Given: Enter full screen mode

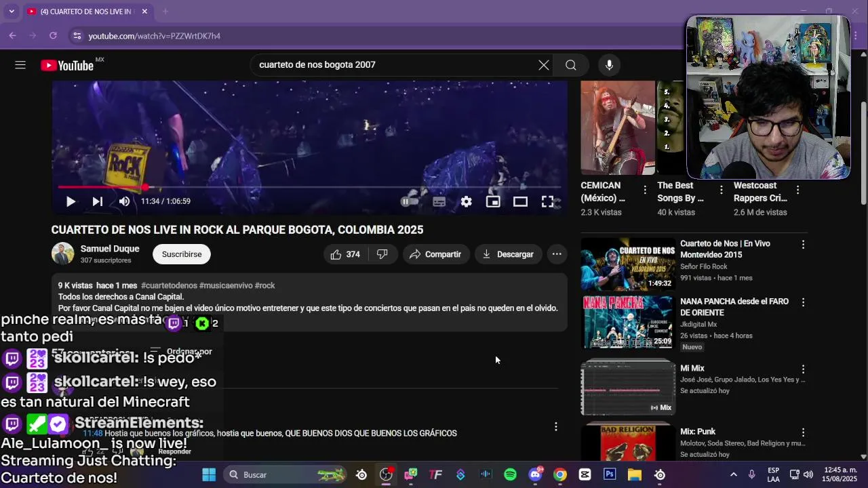Looking at the screenshot, I should (547, 201).
